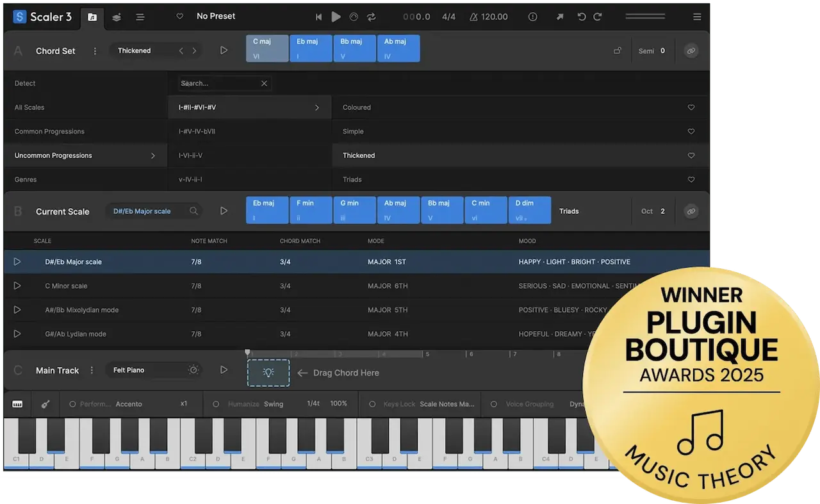Viewport: 820px width, 504px height.
Task: Open the D#/Eb Major scale search dropdown
Action: pos(154,211)
